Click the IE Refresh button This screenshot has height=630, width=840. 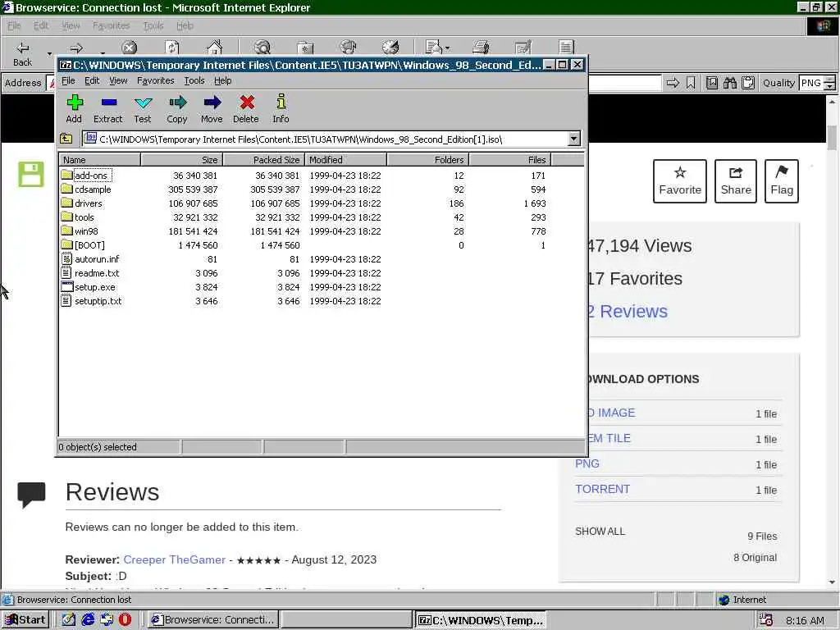(172, 48)
